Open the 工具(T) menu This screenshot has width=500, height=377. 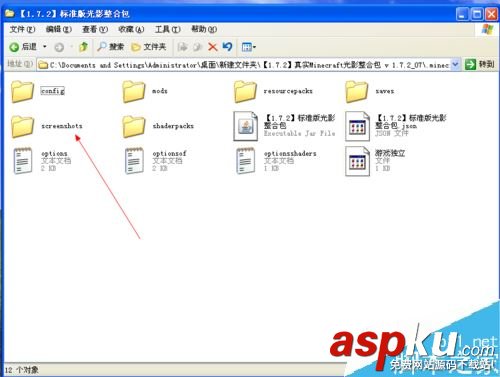tap(168, 29)
